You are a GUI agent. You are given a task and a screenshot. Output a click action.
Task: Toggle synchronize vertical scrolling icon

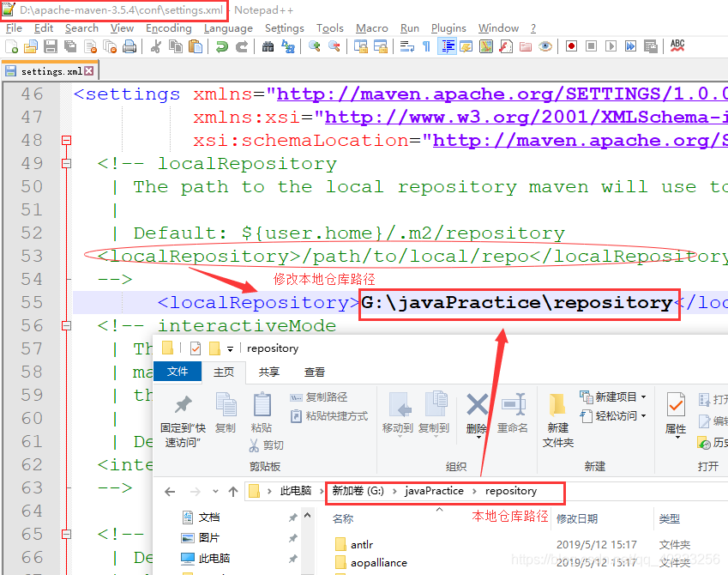[x=360, y=46]
